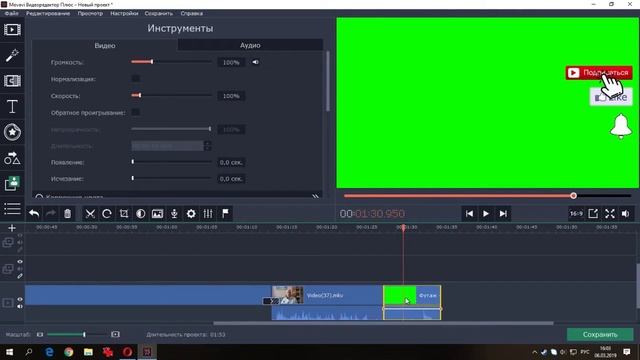Screen dimensions: 640x360
Task: Open the Редактирование menu
Action: pos(48,13)
